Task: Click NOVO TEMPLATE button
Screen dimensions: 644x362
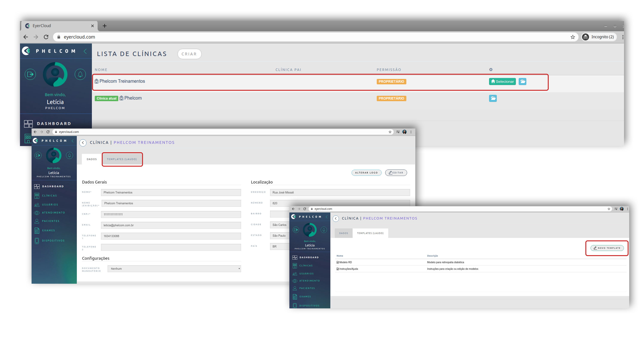Action: tap(607, 248)
